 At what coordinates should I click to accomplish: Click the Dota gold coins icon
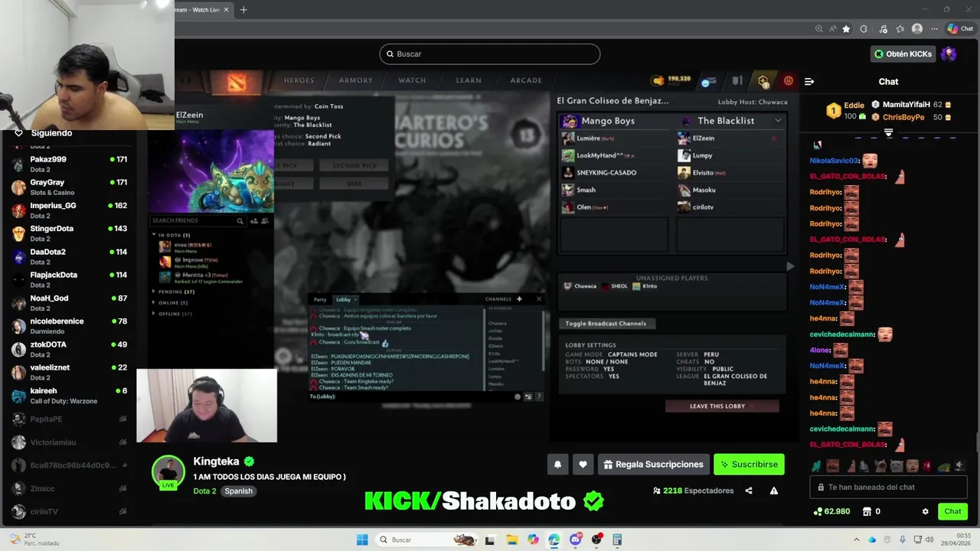(658, 80)
